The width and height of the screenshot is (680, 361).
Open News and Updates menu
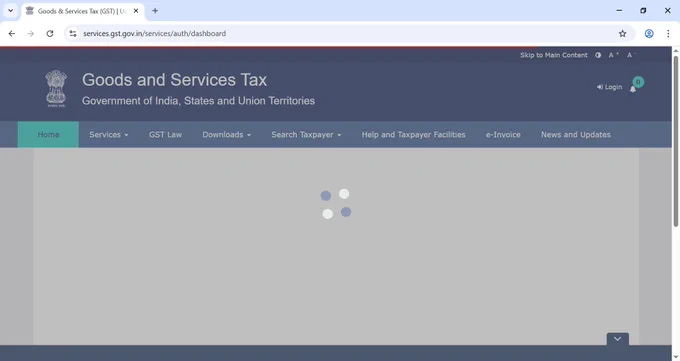(575, 135)
